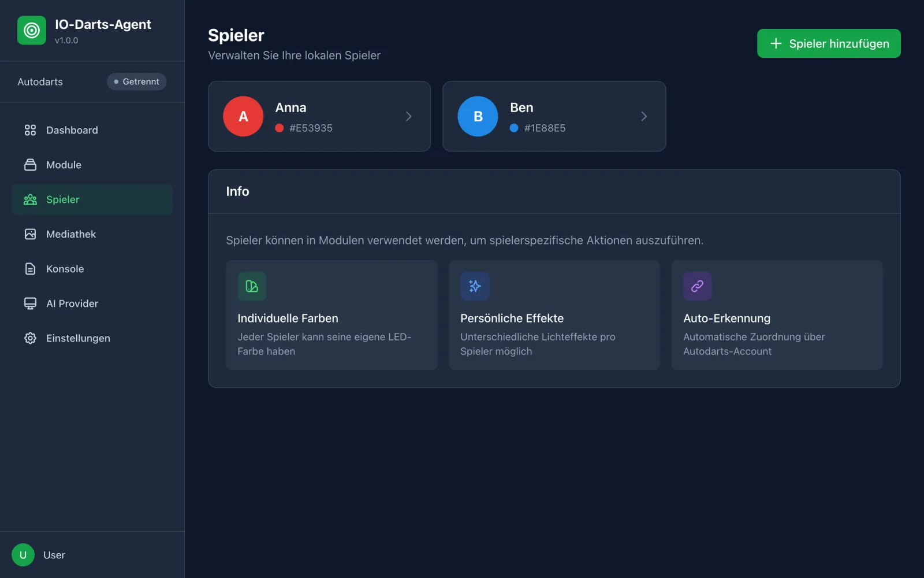Go to the Module page
This screenshot has width=924, height=578.
(x=92, y=165)
